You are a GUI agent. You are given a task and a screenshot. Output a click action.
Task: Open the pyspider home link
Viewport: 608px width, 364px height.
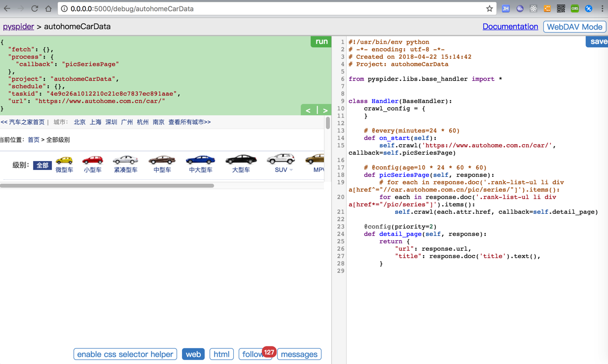click(18, 27)
